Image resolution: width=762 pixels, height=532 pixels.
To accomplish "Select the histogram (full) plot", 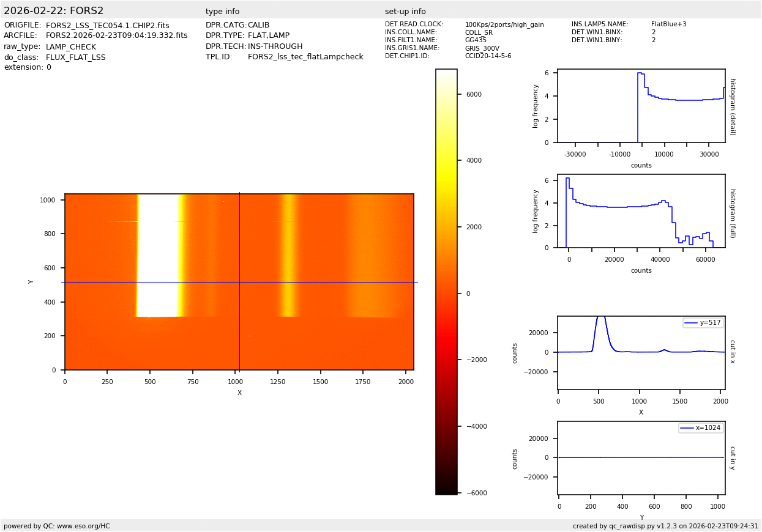I will coord(641,211).
